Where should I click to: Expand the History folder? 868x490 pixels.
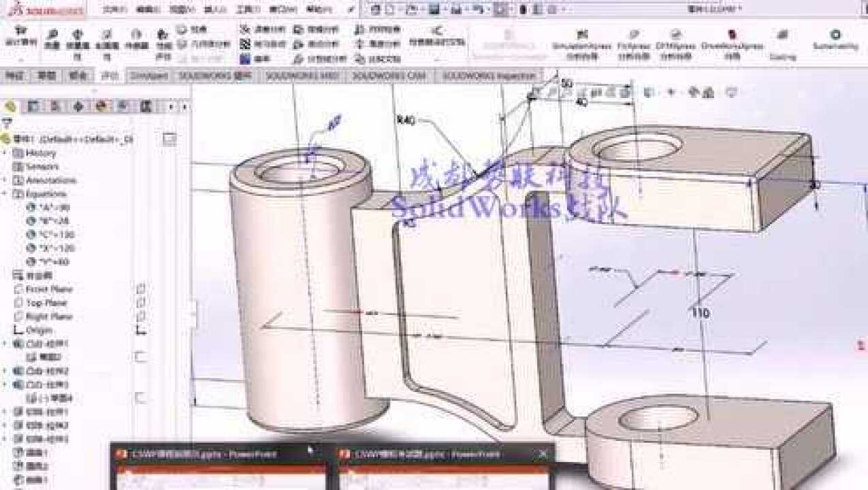[x=4, y=152]
